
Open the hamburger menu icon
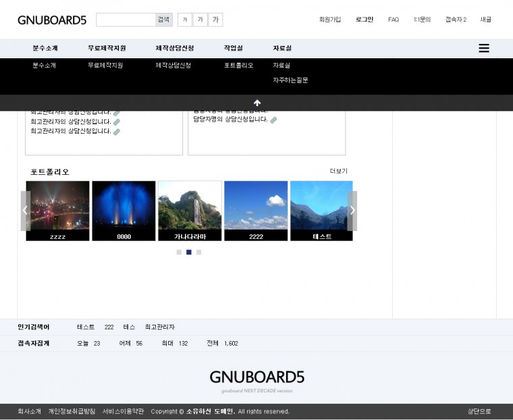(x=483, y=48)
